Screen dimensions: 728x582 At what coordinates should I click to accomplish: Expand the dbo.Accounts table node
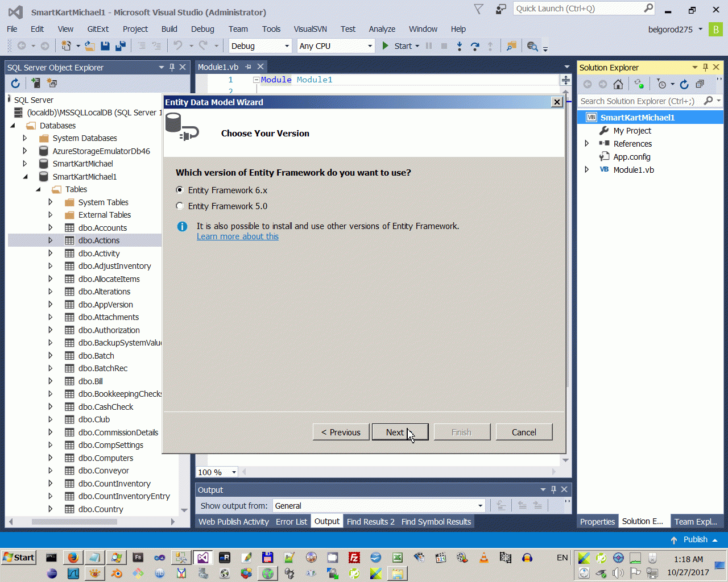click(51, 227)
